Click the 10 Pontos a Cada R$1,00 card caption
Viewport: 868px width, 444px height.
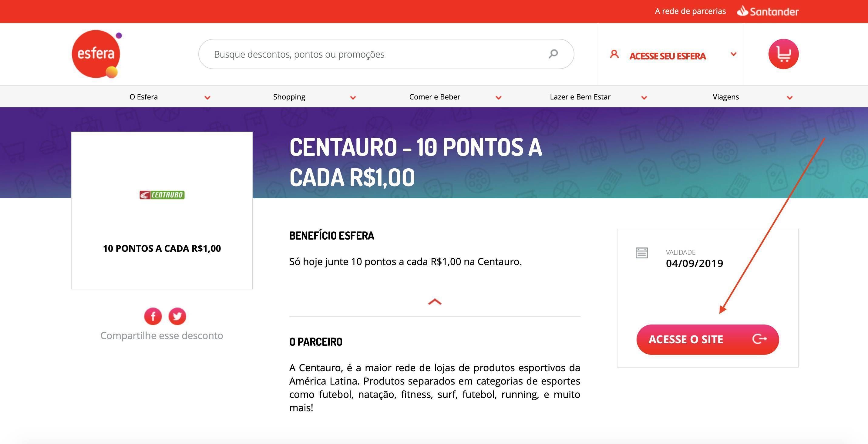click(x=162, y=248)
